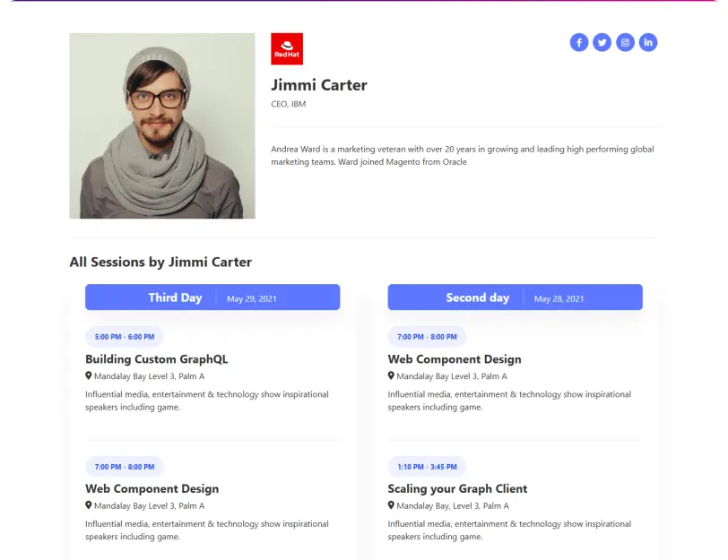Select the Third Day schedule header
Screen dimensions: 728x560
tap(176, 297)
